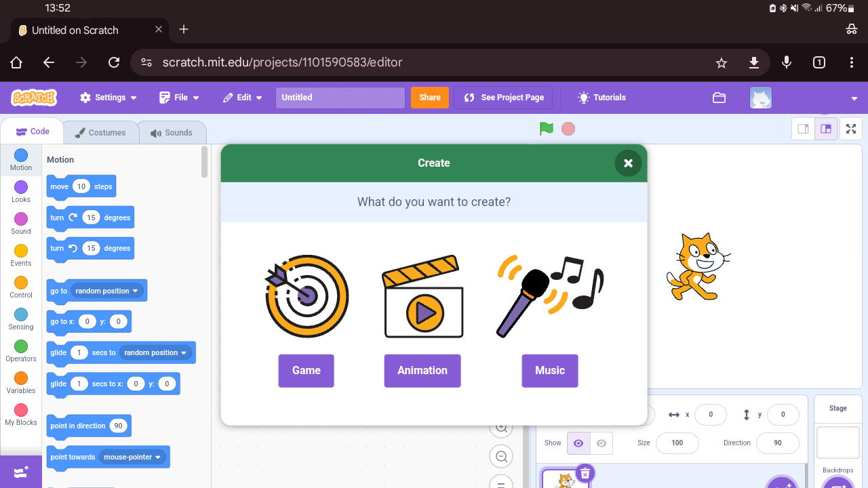Viewport: 868px width, 488px height.
Task: Choose the Music button
Action: pos(550,371)
